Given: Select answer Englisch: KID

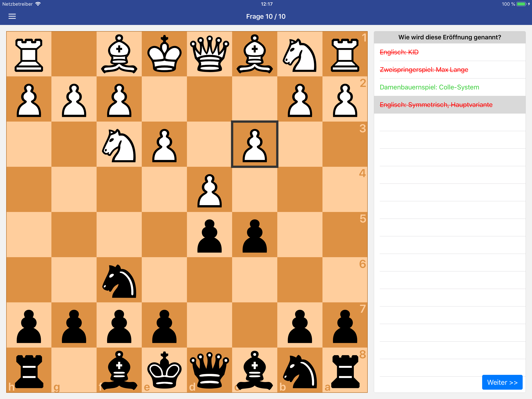Looking at the screenshot, I should pyautogui.click(x=399, y=52).
